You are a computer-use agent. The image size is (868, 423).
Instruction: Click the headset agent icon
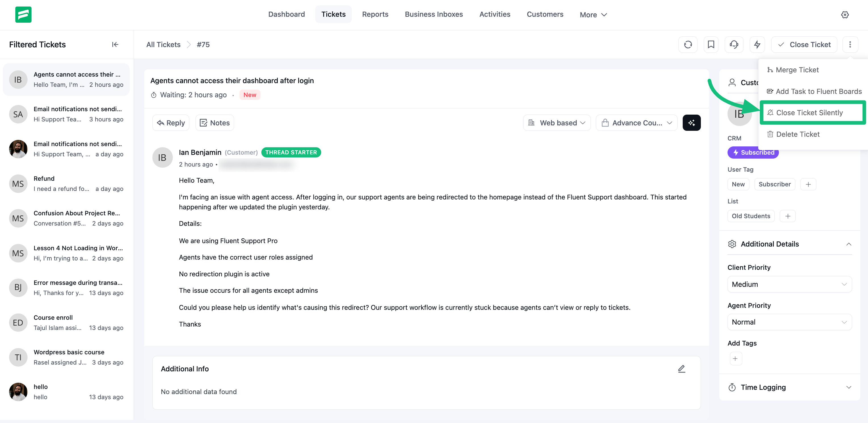(734, 45)
